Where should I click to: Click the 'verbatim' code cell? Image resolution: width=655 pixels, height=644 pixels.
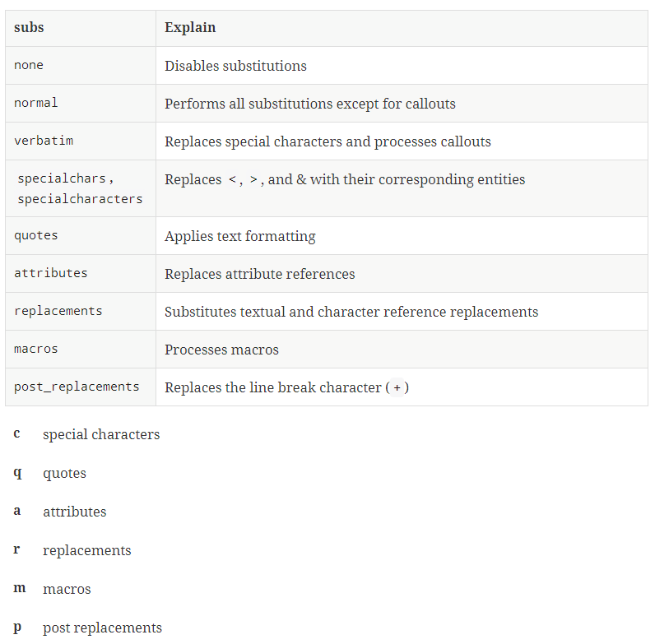44,141
